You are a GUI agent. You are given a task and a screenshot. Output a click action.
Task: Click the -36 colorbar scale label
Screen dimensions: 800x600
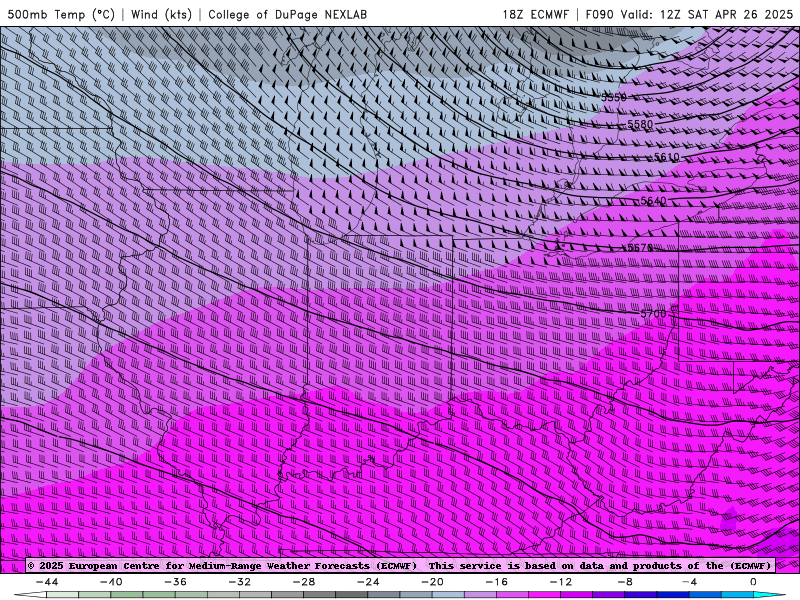[175, 582]
